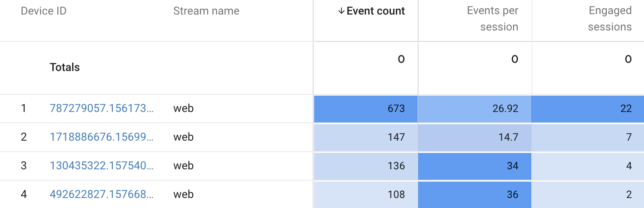Click the Stream name column header

click(206, 11)
